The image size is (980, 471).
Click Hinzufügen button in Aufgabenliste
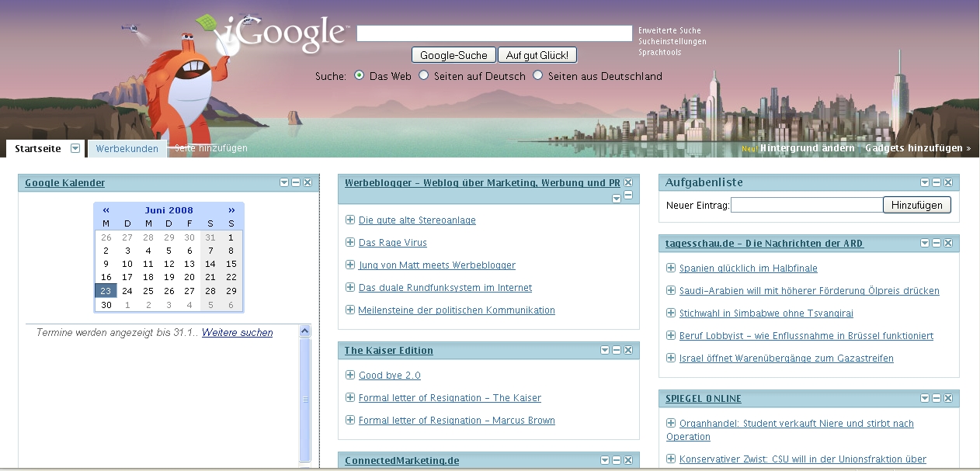click(917, 205)
